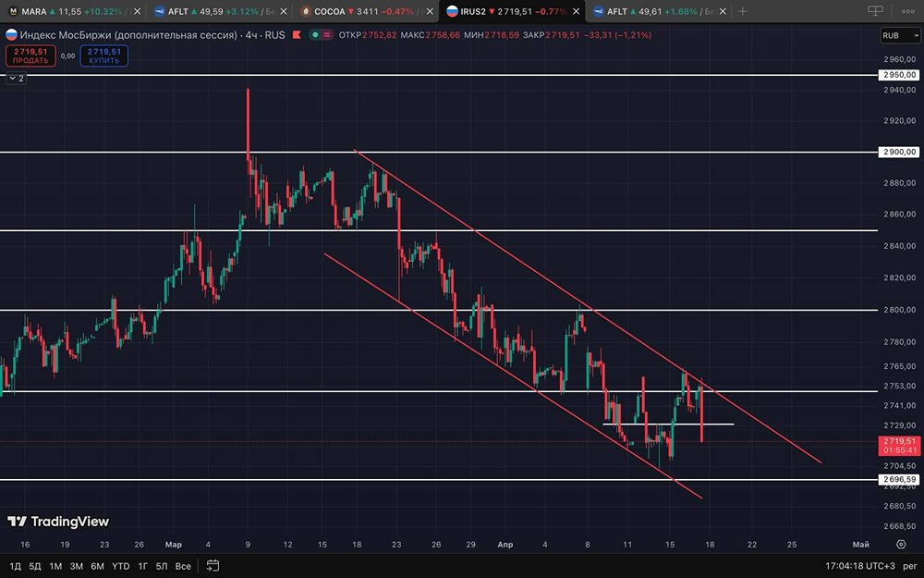This screenshot has width=924, height=578.
Task: Select the short white line near 2729
Action: click(668, 424)
